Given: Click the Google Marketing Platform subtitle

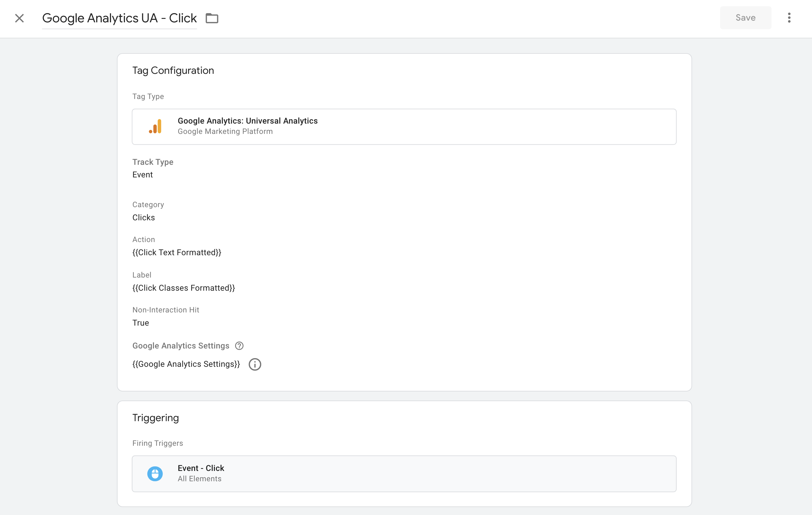Looking at the screenshot, I should pyautogui.click(x=225, y=132).
